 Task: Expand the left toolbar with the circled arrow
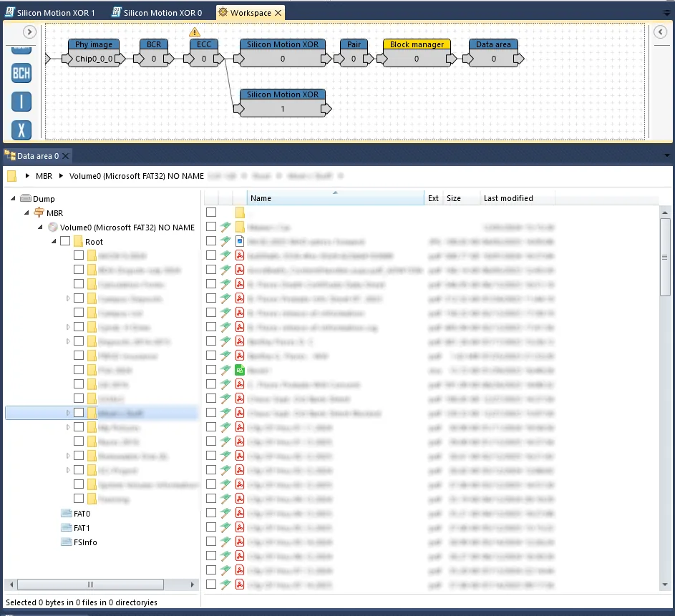pos(29,31)
